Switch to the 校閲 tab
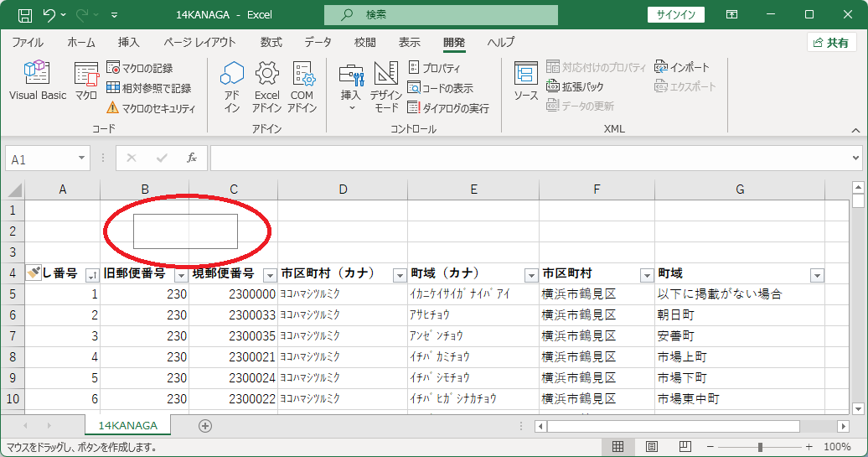The image size is (868, 457). click(364, 42)
